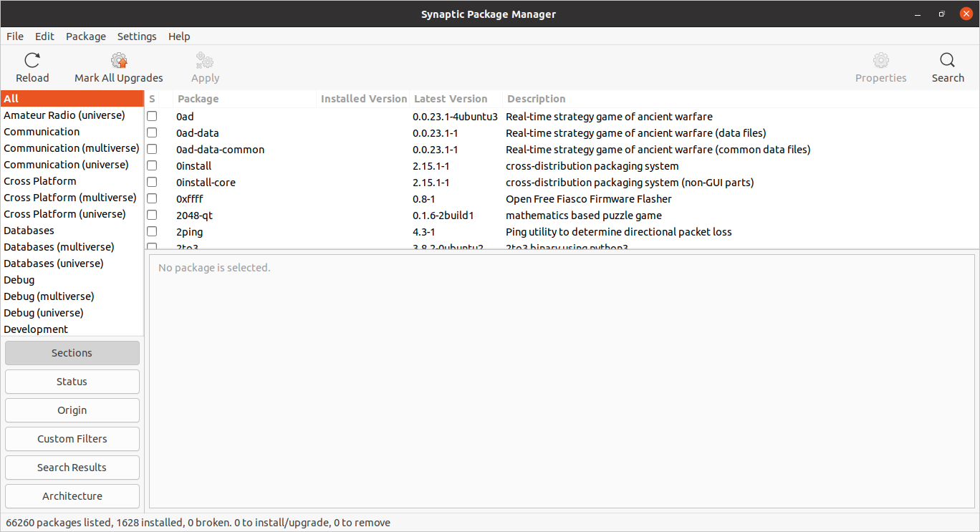
Task: Click version 0.1.6-2build1 cell
Action: click(443, 216)
